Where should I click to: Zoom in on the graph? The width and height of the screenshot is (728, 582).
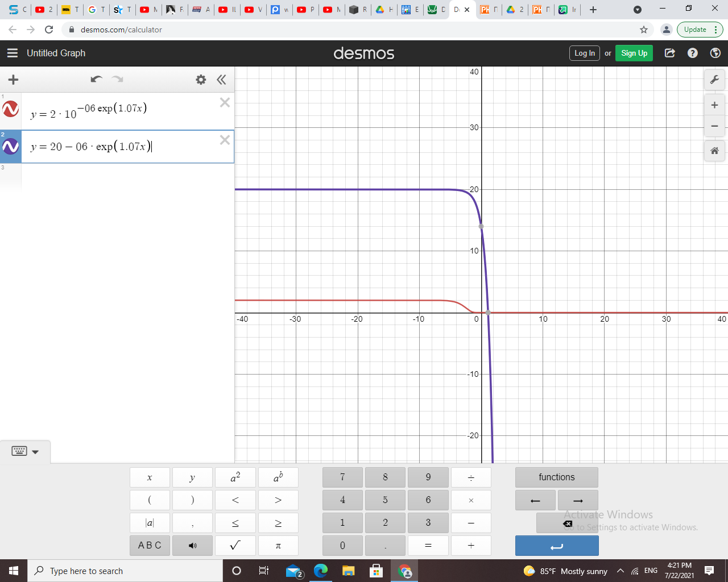[x=714, y=105]
